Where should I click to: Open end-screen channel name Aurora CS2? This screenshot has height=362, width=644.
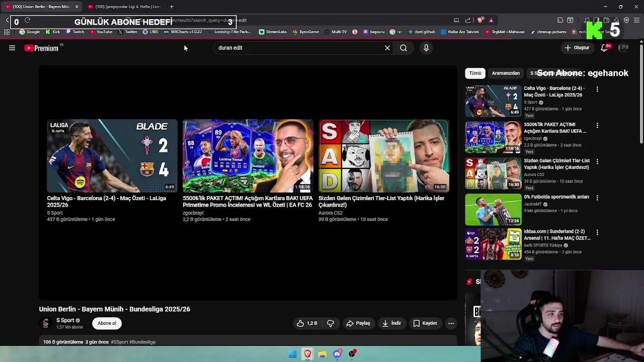[x=331, y=213]
